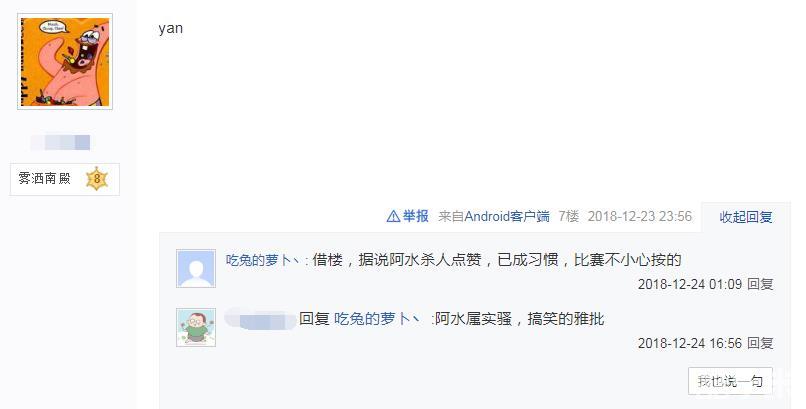
Task: Click the cartoon kid reply avatar
Action: [196, 328]
